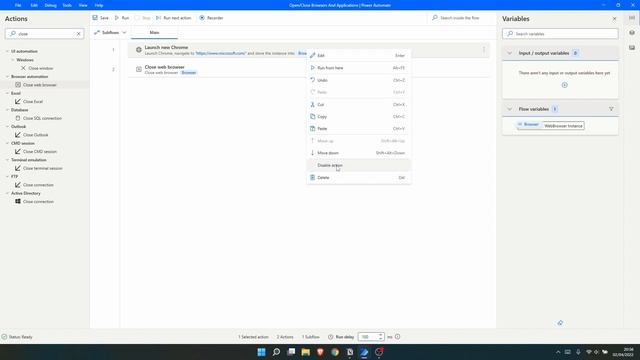Open the Help menu
The image size is (640, 360).
(x=99, y=5)
